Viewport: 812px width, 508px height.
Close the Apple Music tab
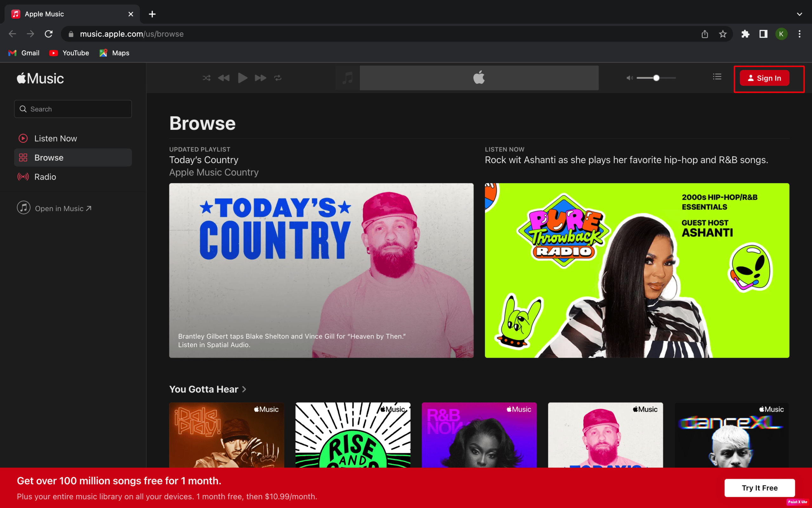[x=131, y=14]
